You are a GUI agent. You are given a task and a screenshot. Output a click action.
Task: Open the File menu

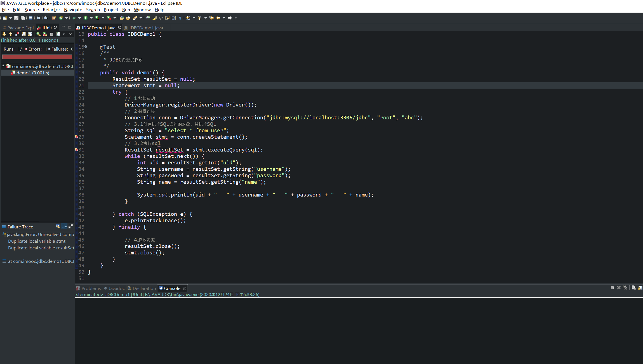pos(5,10)
